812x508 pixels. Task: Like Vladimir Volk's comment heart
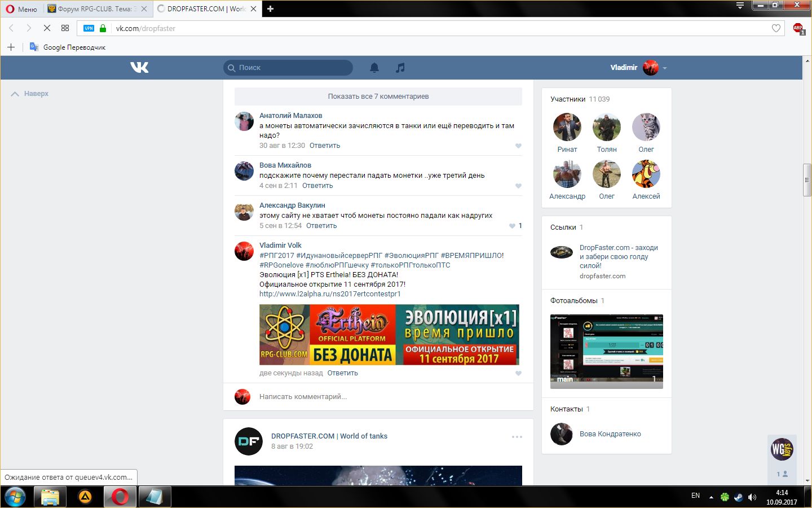coord(518,373)
